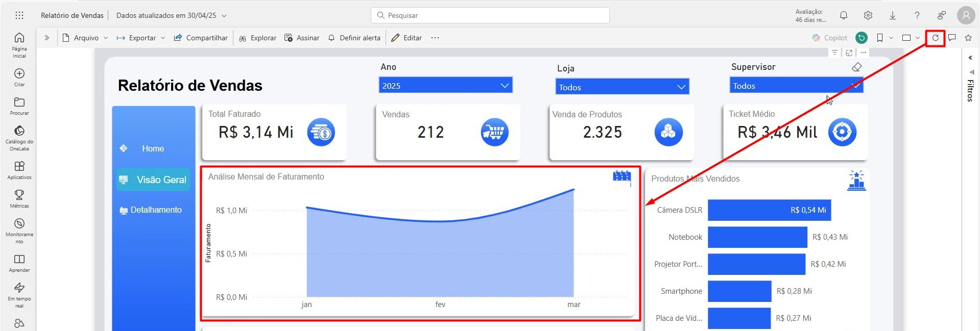Click the download icon in header
Screen dimensions: 980x331
pos(893,15)
